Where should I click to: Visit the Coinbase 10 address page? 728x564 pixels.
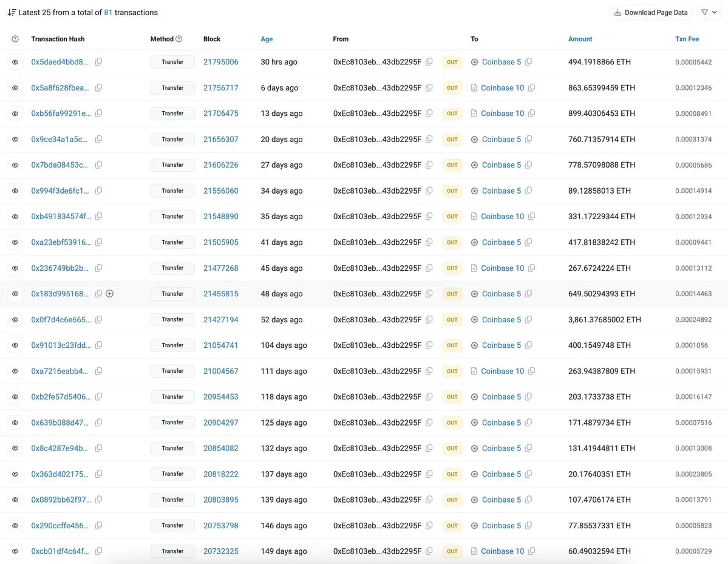pyautogui.click(x=503, y=87)
